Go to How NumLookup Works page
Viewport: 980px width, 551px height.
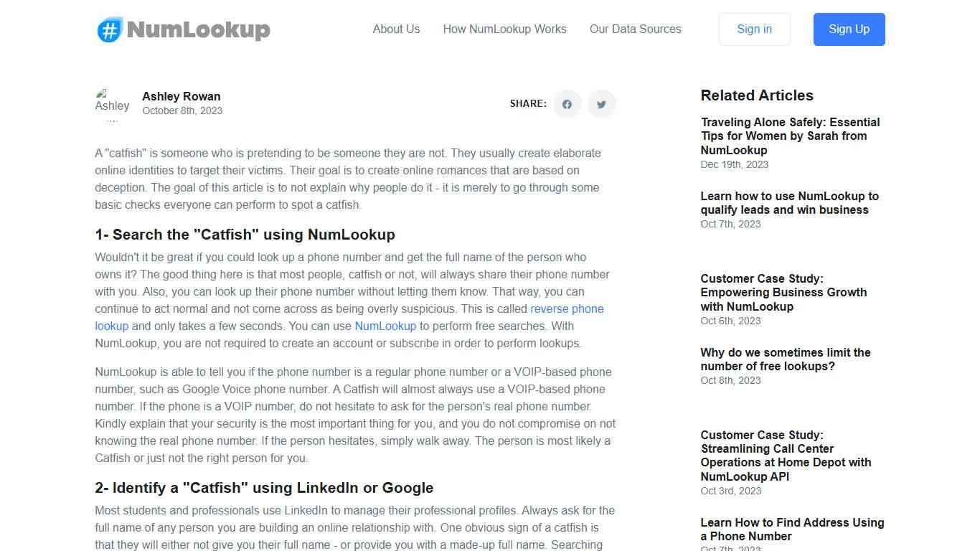click(504, 29)
